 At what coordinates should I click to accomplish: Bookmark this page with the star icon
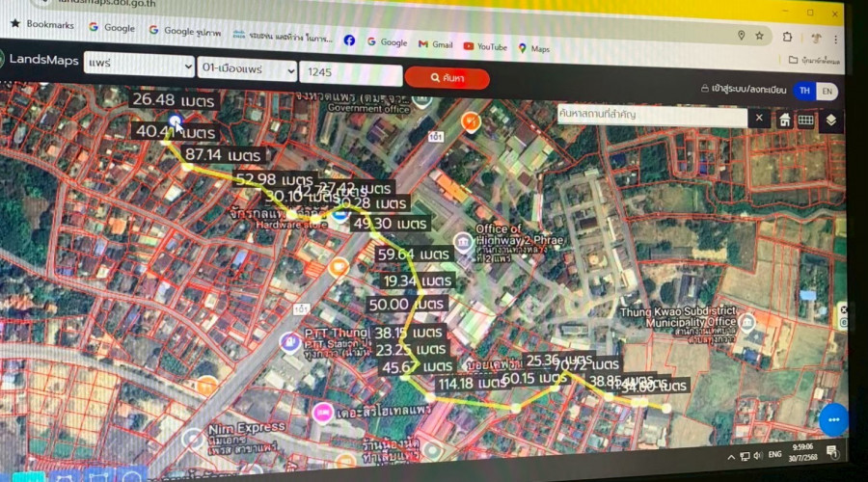point(760,36)
